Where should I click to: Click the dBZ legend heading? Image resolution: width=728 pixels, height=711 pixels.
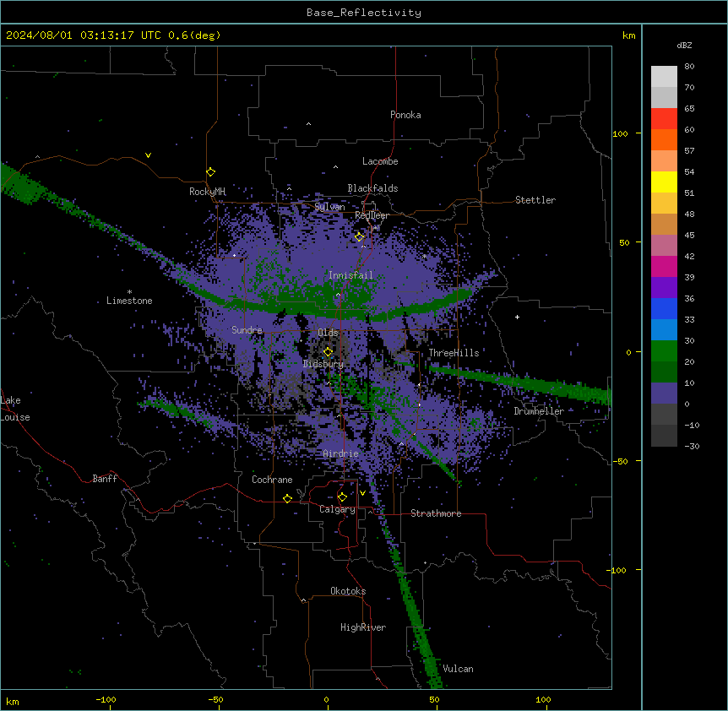[684, 45]
